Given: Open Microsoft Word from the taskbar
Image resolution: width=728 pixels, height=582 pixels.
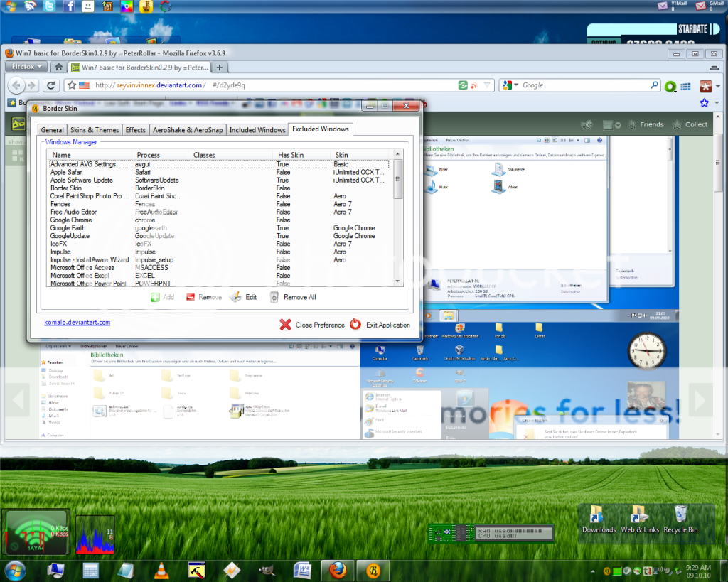Looking at the screenshot, I should click(302, 570).
